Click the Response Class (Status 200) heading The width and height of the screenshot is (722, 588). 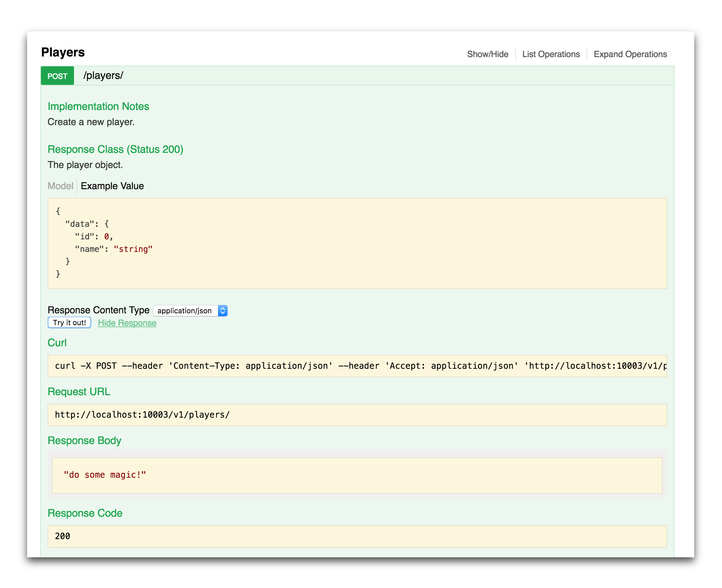click(115, 149)
